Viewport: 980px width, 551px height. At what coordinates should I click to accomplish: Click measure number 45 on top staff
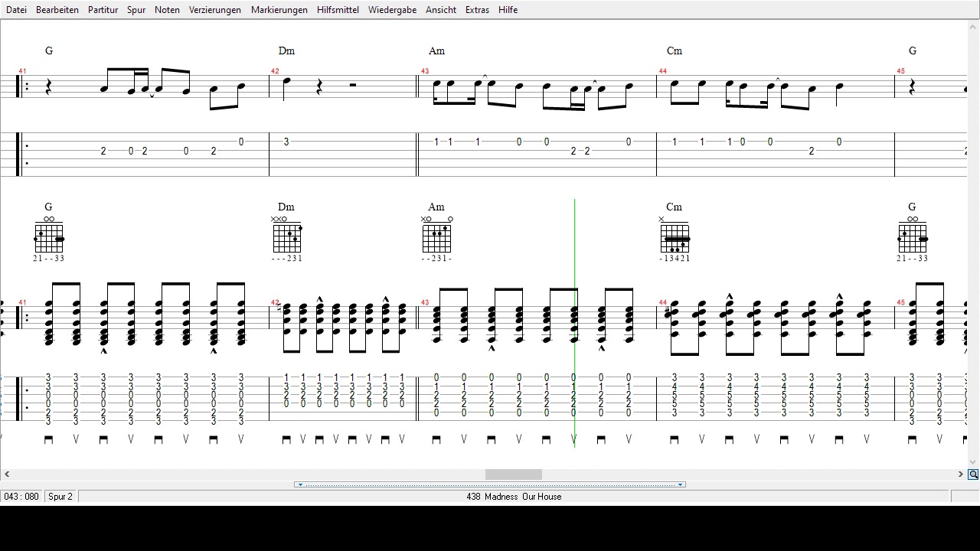[901, 71]
